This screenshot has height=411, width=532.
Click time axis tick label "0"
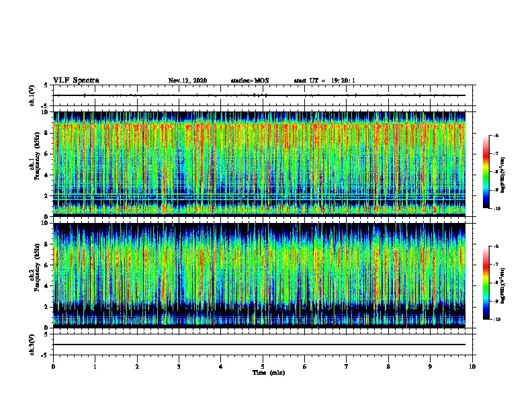[x=53, y=367]
